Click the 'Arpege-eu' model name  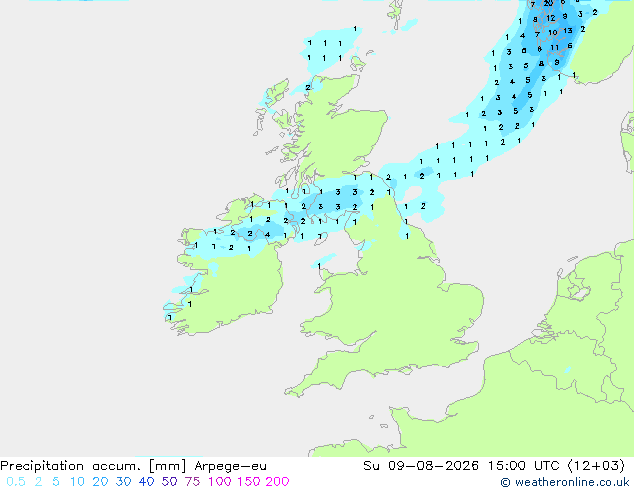point(230,466)
